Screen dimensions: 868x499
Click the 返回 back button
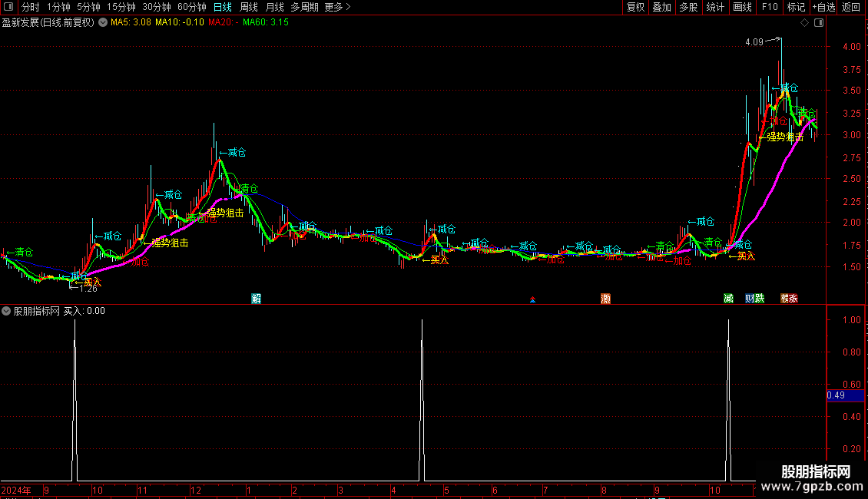851,7
